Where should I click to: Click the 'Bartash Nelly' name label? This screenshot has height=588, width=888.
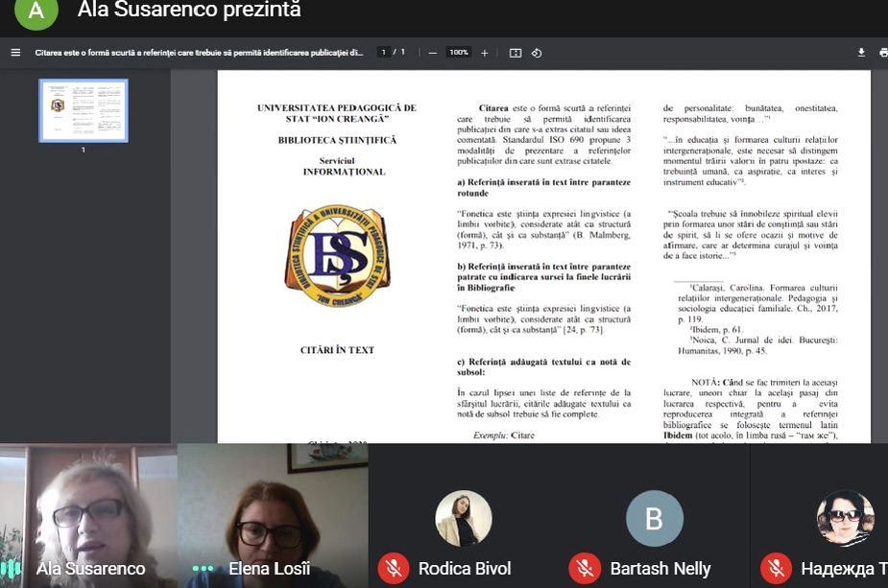[x=660, y=568]
